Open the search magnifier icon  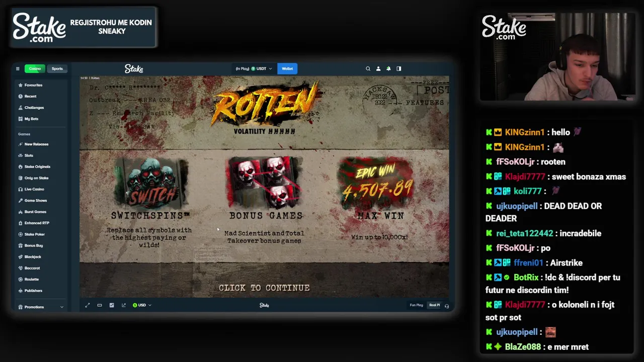[368, 68]
